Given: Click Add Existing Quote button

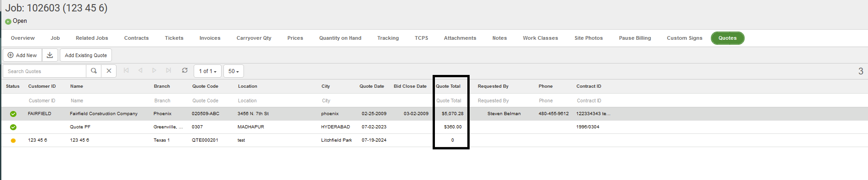Looking at the screenshot, I should (86, 55).
